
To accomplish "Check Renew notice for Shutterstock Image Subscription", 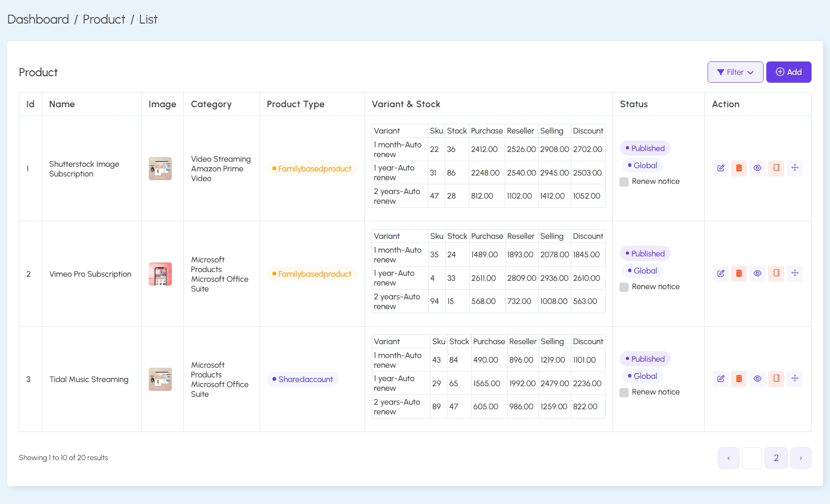I will [x=624, y=182].
